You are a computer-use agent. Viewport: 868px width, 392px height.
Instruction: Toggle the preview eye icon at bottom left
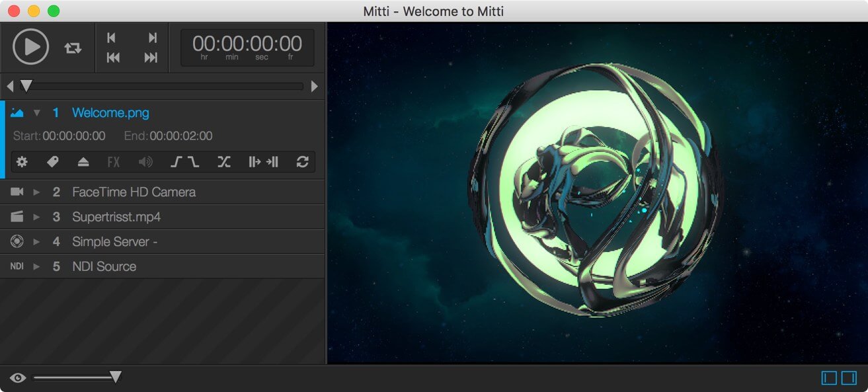(x=17, y=377)
